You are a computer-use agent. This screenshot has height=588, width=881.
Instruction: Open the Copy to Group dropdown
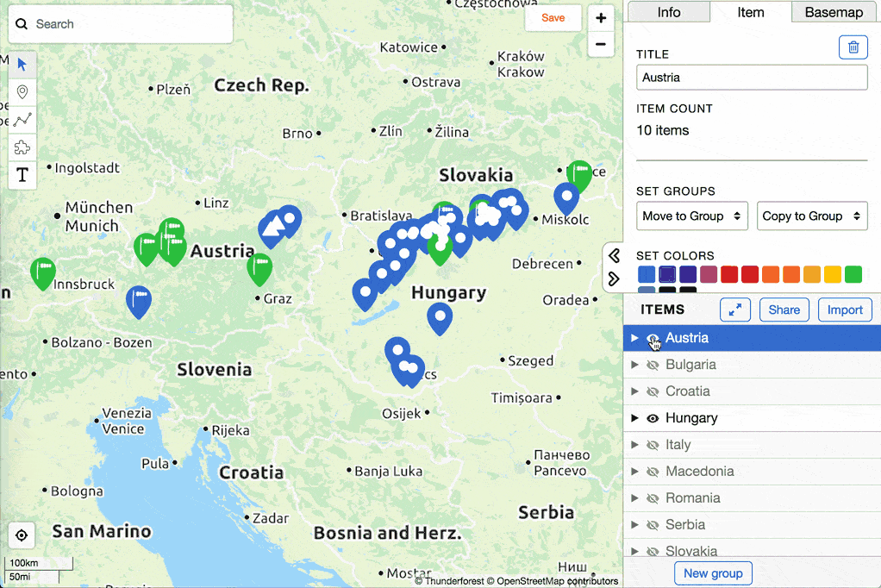click(x=811, y=216)
